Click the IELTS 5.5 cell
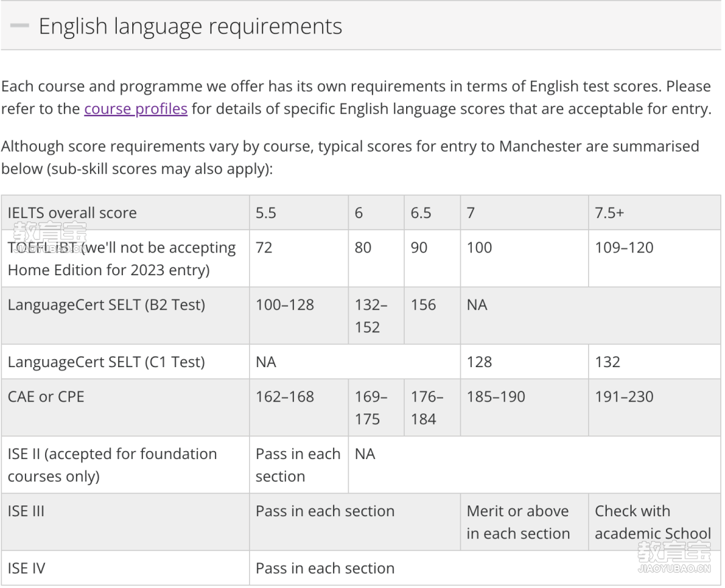The width and height of the screenshot is (725, 588). 299,213
